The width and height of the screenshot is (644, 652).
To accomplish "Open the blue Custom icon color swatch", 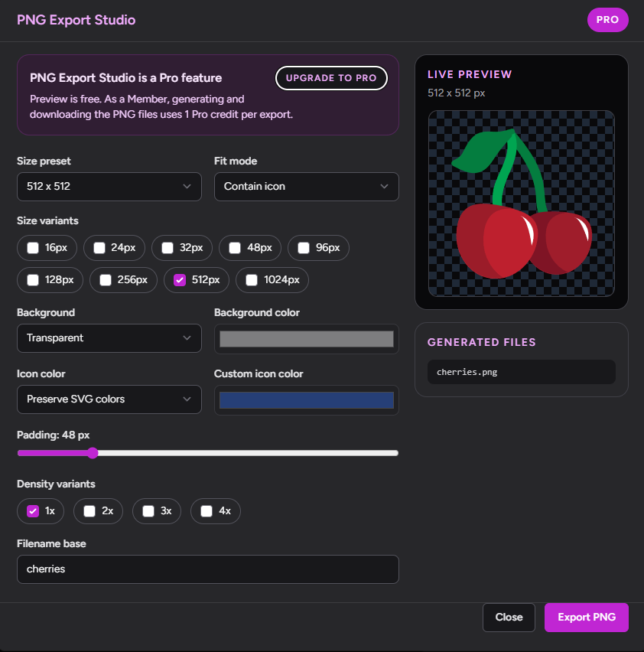I will point(307,400).
